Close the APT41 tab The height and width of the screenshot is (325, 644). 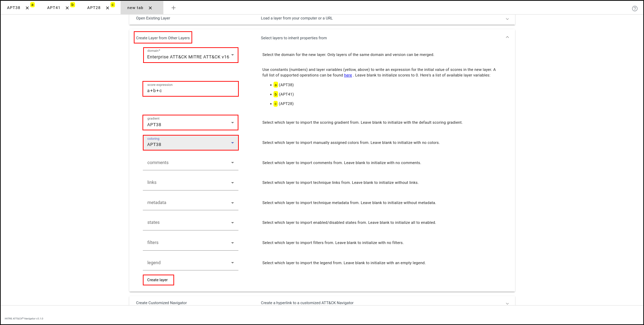[67, 8]
